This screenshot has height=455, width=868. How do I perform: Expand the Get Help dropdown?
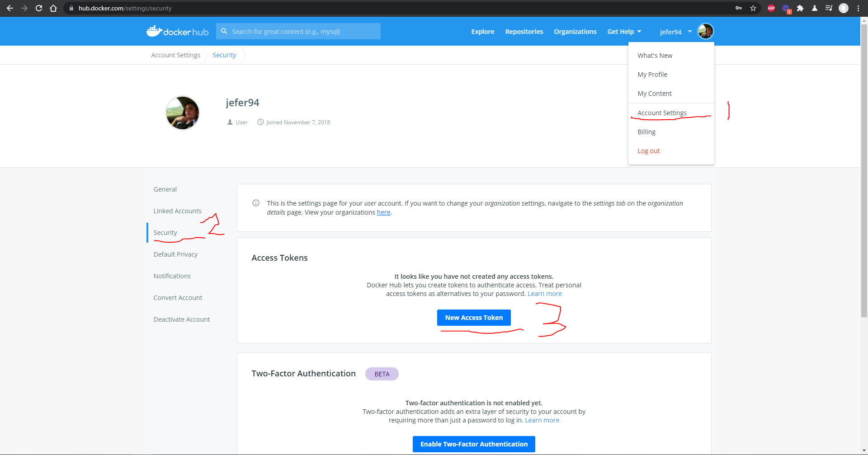click(x=624, y=32)
